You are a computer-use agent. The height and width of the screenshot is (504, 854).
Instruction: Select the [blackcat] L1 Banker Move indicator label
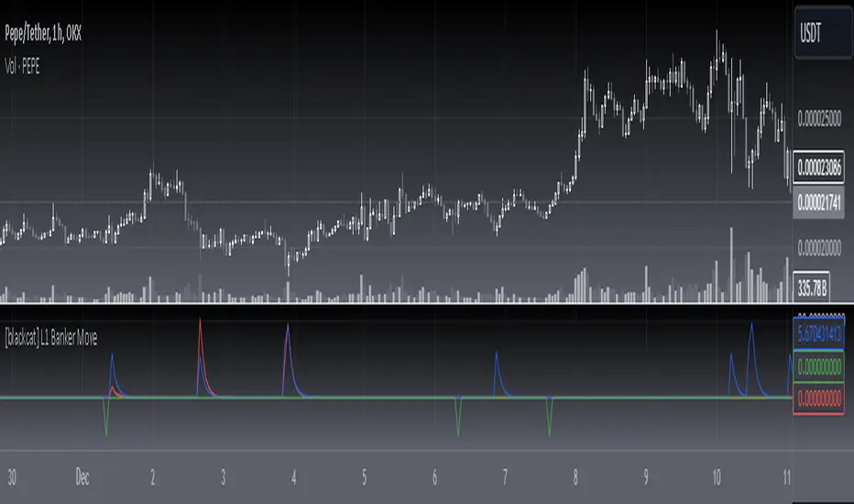(x=51, y=338)
